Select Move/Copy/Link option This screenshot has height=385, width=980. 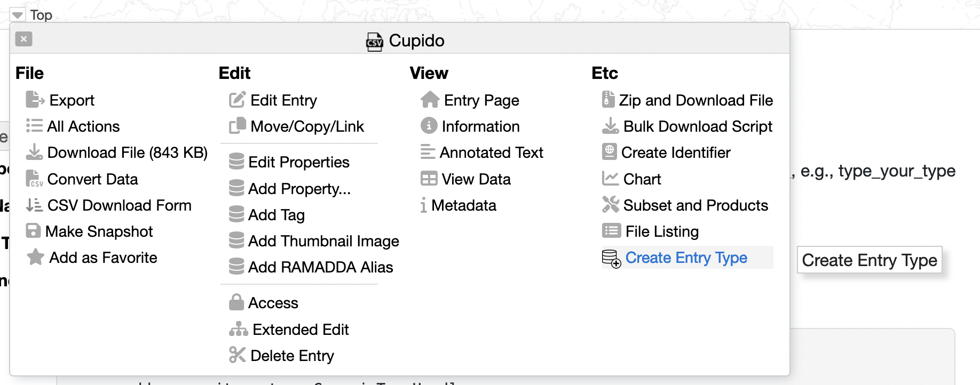(x=307, y=126)
